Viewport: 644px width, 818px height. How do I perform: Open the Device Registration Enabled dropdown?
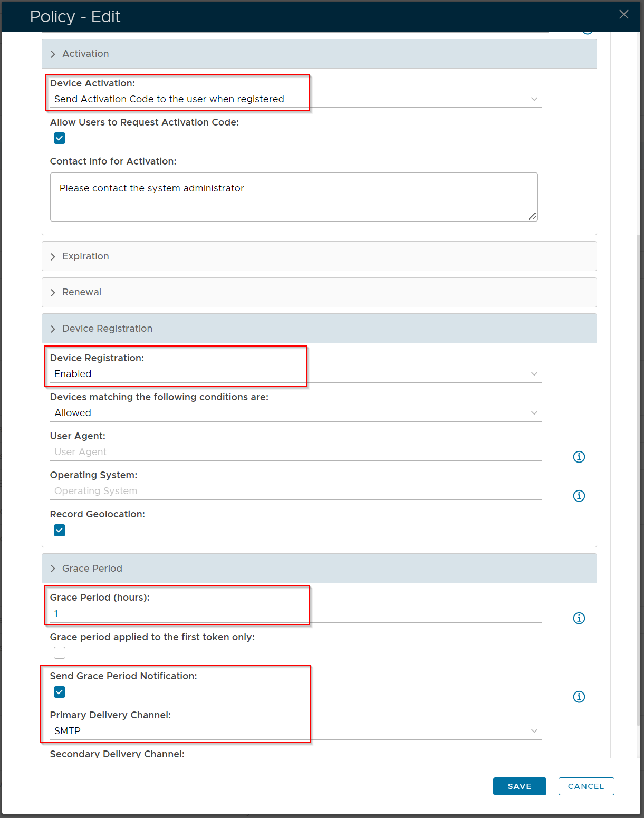point(295,374)
